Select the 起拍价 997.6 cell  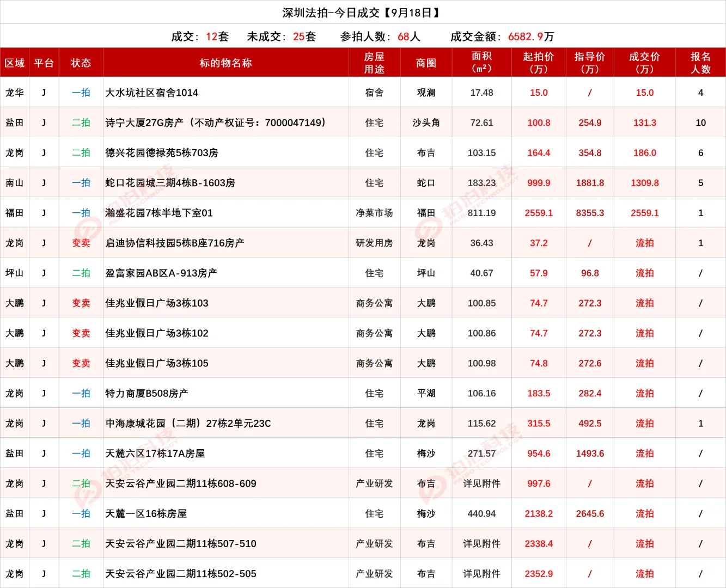click(x=539, y=483)
